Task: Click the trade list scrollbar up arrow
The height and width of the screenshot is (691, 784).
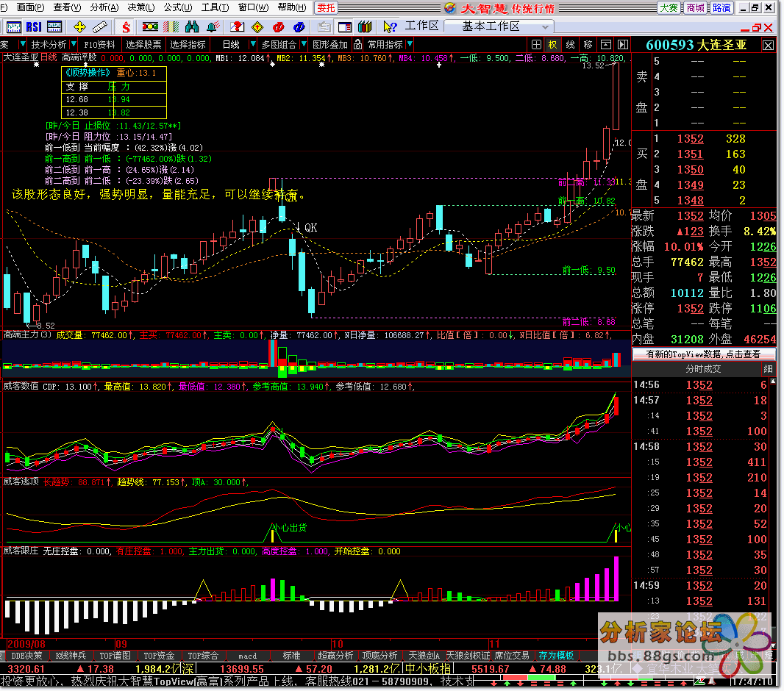Action: pos(773,382)
